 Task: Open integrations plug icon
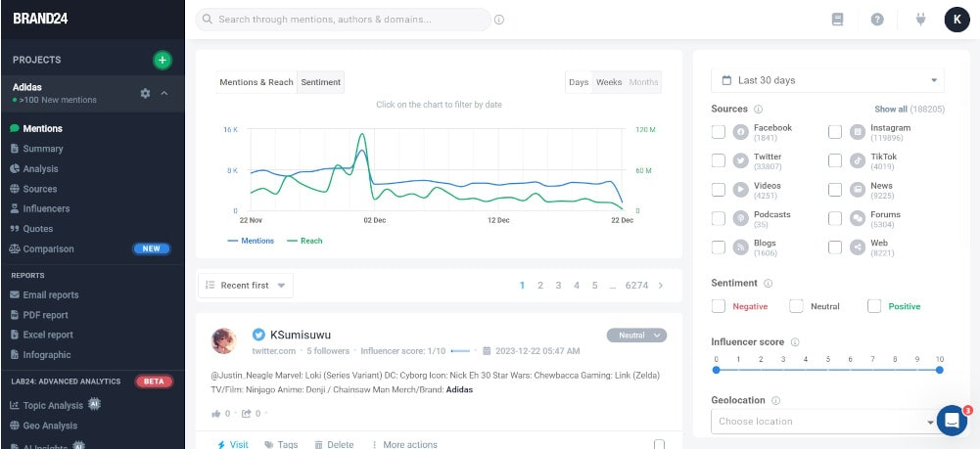920,20
